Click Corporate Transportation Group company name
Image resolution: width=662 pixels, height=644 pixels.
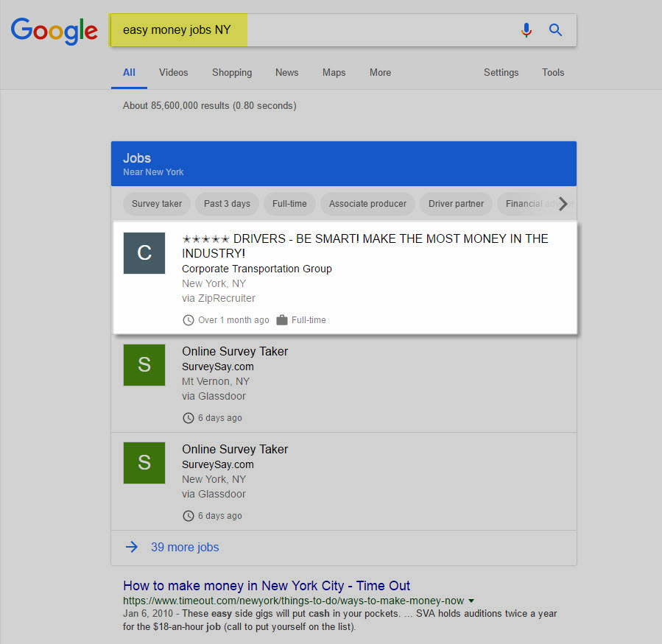pos(257,269)
